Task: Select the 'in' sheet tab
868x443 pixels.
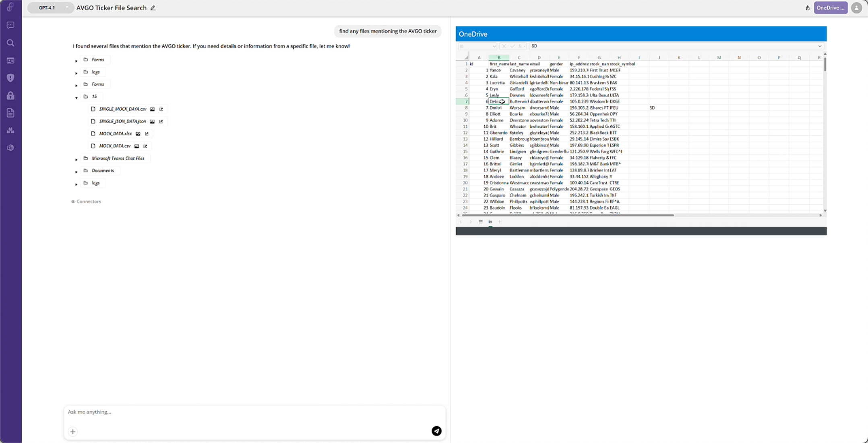Action: click(x=490, y=221)
